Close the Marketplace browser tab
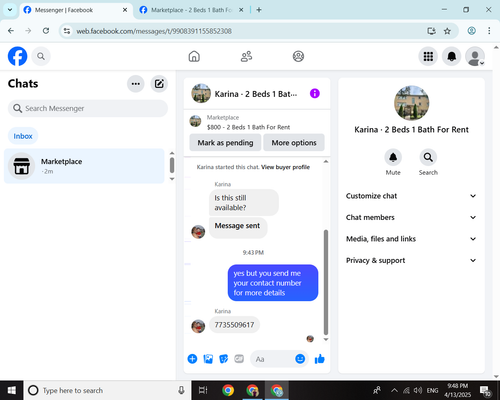This screenshot has height=400, width=500. [x=241, y=10]
